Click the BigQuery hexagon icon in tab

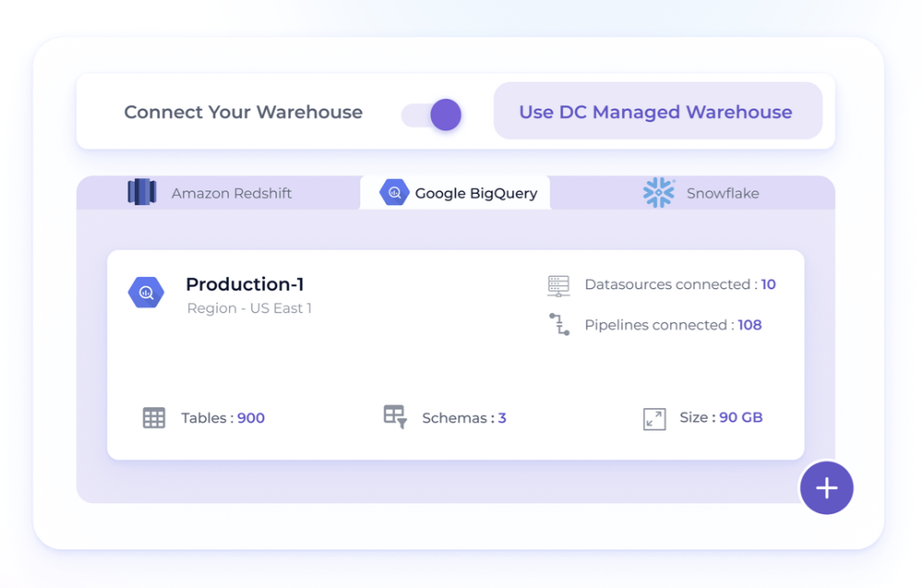tap(394, 193)
